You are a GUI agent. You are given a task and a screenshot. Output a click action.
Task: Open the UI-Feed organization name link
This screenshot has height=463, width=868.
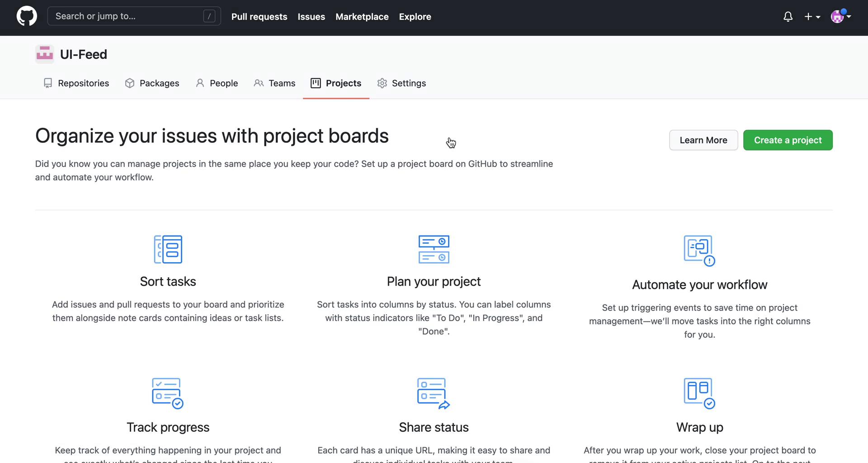click(x=84, y=54)
